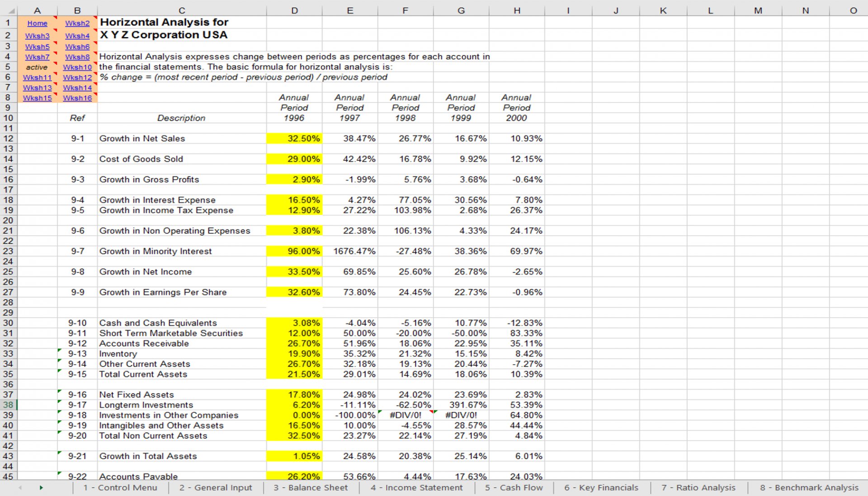This screenshot has height=496, width=868.
Task: Follow the Wksh10 link
Action: 77,67
